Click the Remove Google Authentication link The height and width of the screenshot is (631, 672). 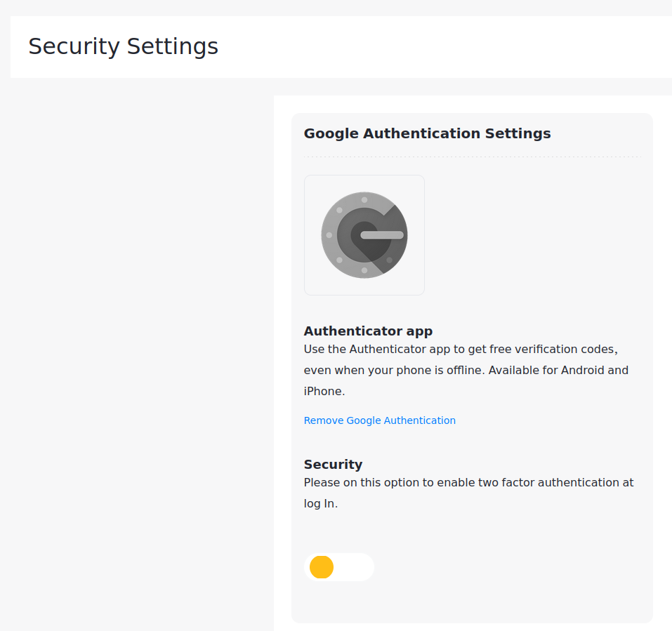379,420
